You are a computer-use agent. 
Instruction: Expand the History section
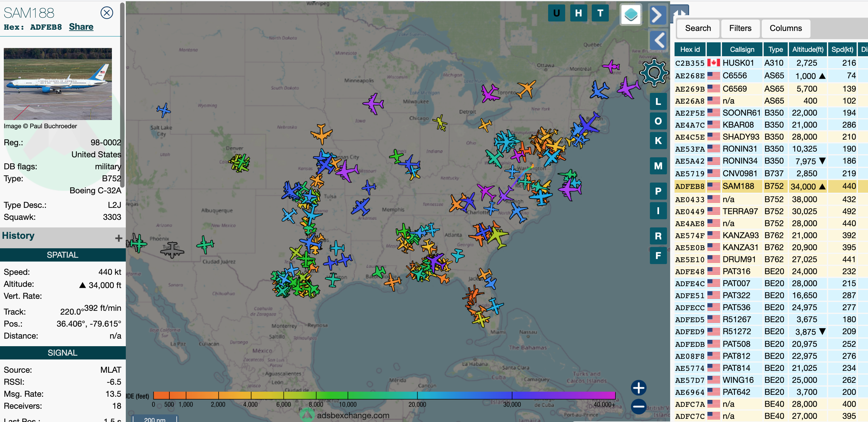coord(118,238)
